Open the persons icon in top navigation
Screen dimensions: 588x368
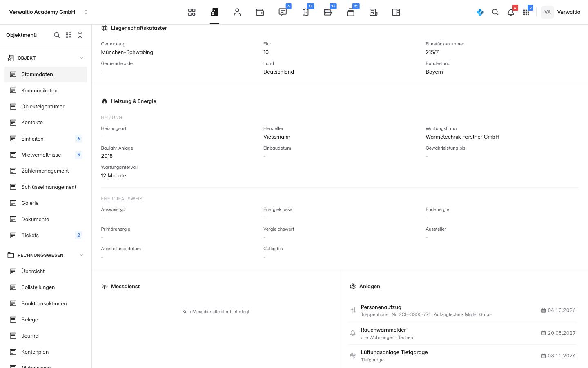click(237, 12)
